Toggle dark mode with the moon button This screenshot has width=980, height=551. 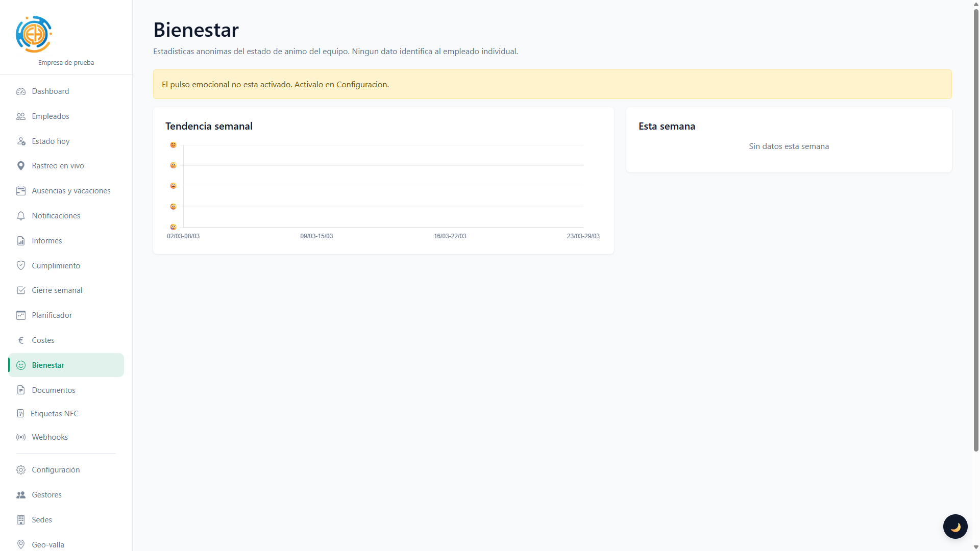955,527
